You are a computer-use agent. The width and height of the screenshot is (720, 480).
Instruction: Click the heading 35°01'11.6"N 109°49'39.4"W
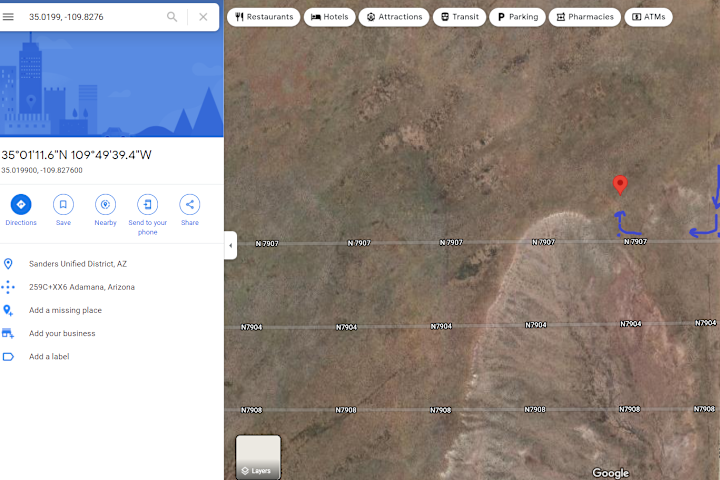[x=76, y=155]
